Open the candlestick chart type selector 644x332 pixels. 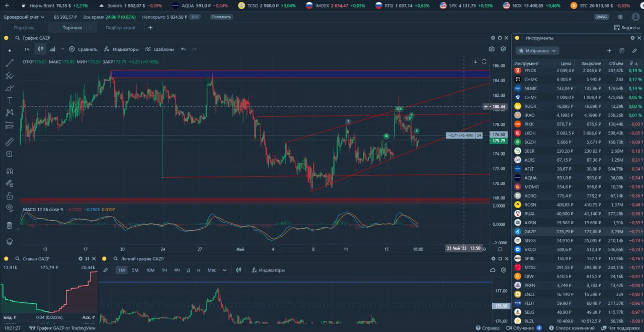40,49
